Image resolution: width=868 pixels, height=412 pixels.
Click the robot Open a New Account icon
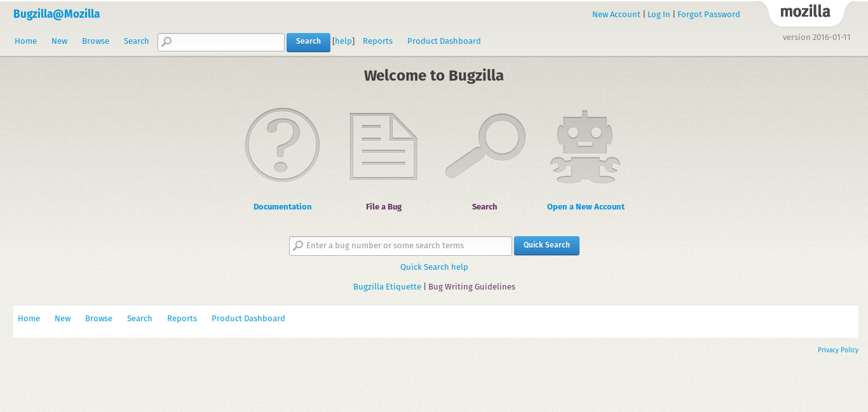[x=585, y=147]
